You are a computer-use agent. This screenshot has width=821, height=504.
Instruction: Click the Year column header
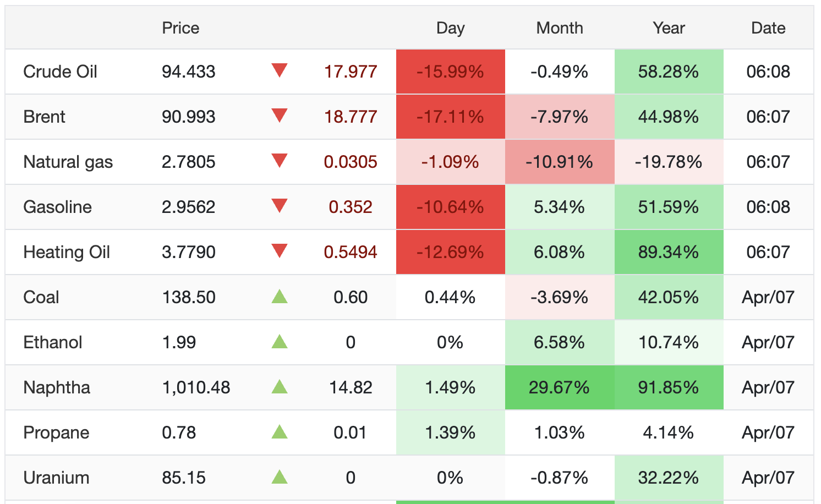(x=669, y=28)
